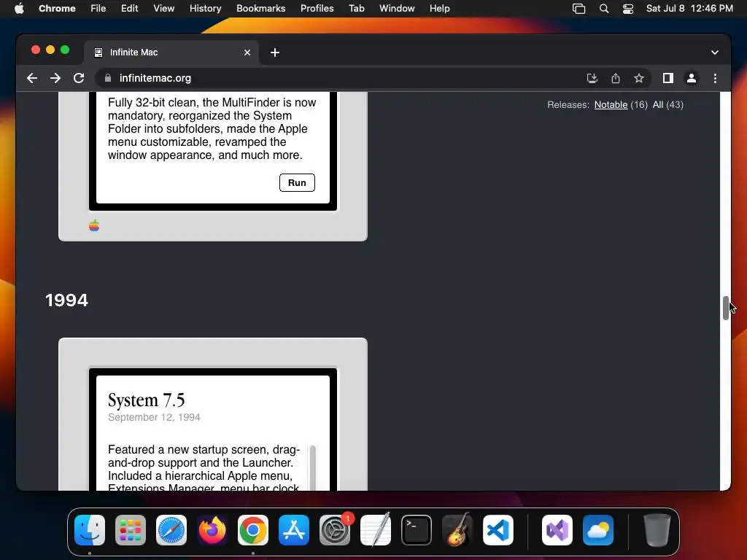747x560 pixels.
Task: Reload the infinitemac.org page
Action: click(79, 78)
